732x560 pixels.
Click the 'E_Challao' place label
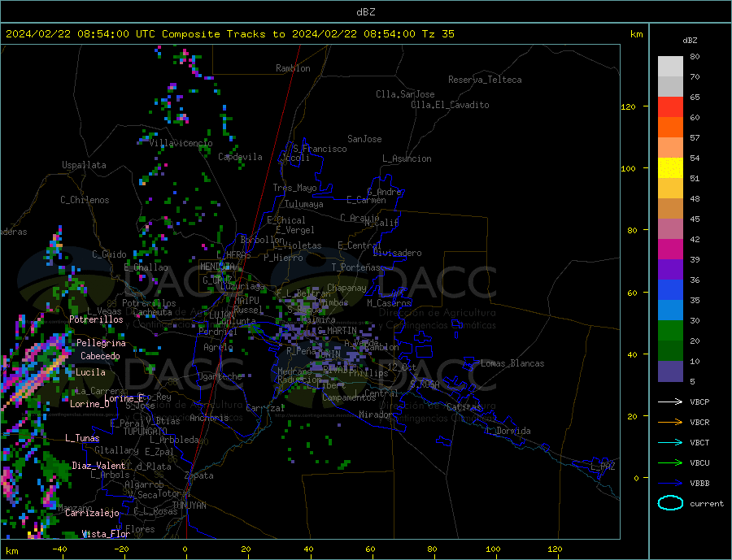146,268
